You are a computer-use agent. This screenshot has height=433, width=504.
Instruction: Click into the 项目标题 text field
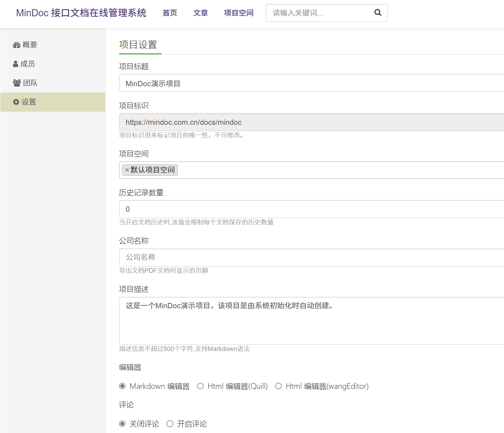[x=311, y=83]
